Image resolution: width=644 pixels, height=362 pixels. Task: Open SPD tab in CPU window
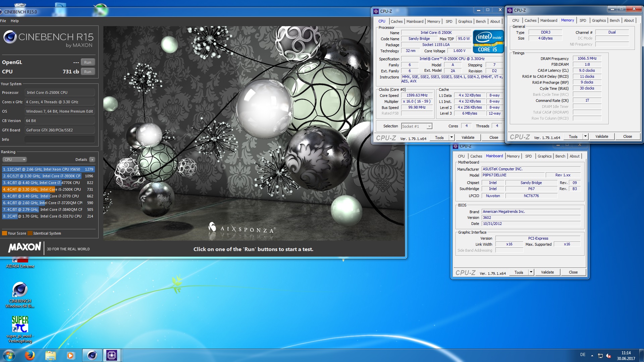click(x=449, y=21)
